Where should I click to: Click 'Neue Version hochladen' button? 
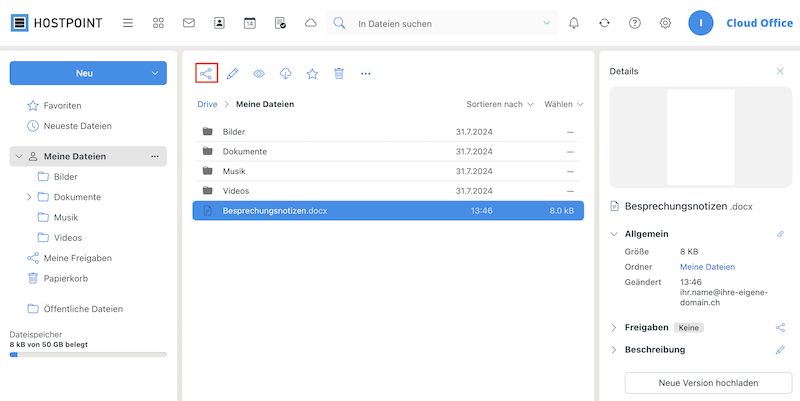[708, 383]
